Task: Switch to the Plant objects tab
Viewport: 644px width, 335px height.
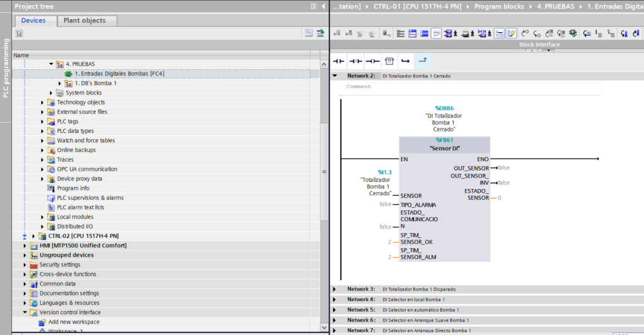Action: [x=84, y=20]
